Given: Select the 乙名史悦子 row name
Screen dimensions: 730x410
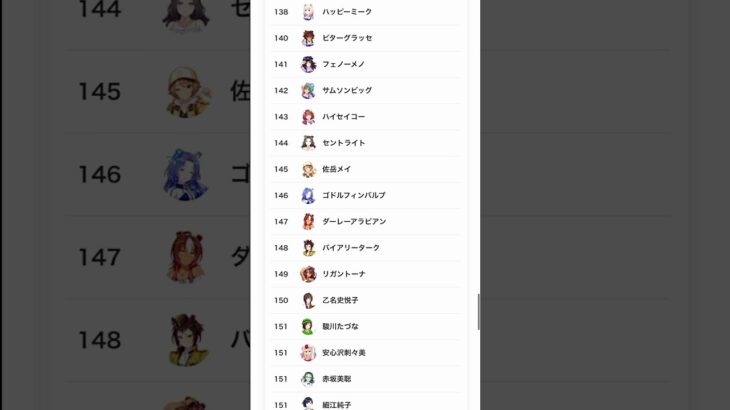Looking at the screenshot, I should pos(340,300).
